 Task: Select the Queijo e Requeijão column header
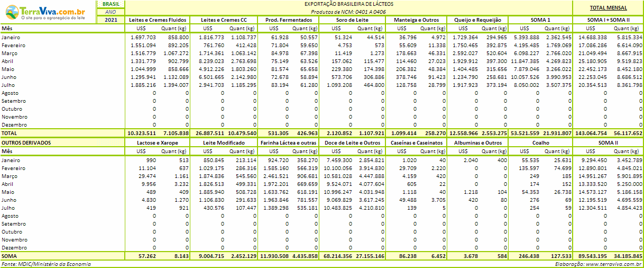(478, 20)
